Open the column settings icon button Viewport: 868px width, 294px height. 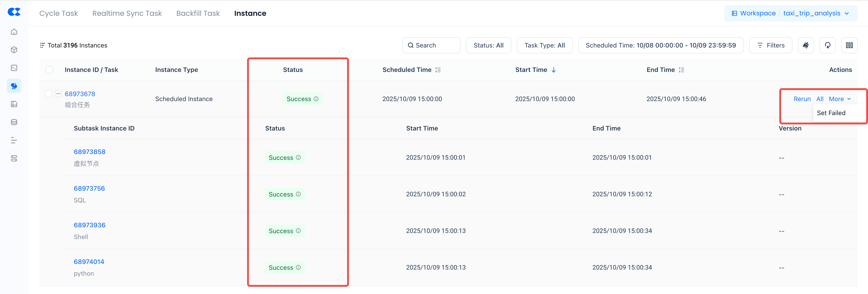coord(849,45)
